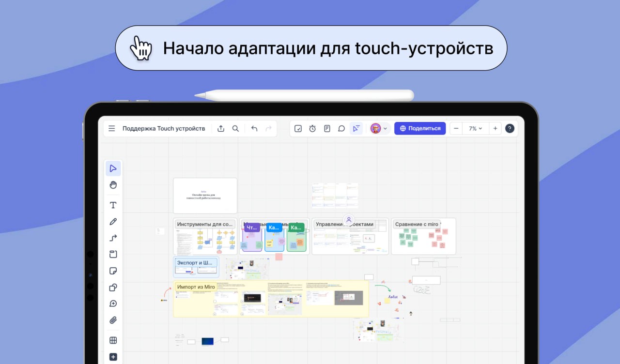
Task: Select the attachment paperclip tool
Action: 113,320
